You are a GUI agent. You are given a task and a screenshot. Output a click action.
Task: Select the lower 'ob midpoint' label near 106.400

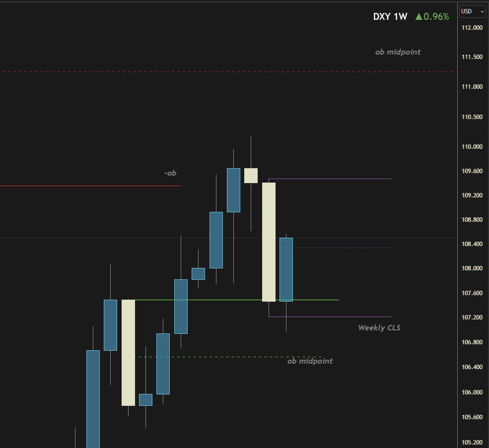pos(310,361)
